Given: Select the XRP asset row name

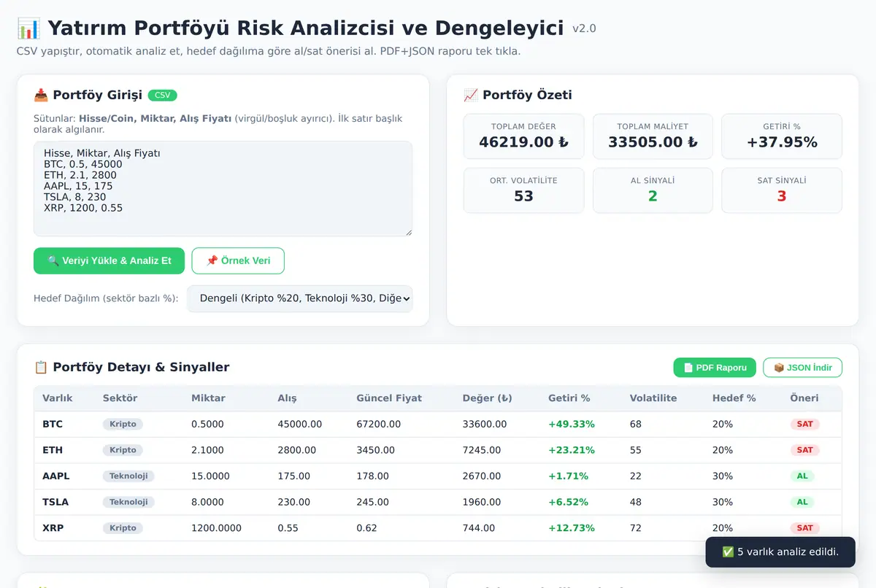Looking at the screenshot, I should (x=53, y=527).
